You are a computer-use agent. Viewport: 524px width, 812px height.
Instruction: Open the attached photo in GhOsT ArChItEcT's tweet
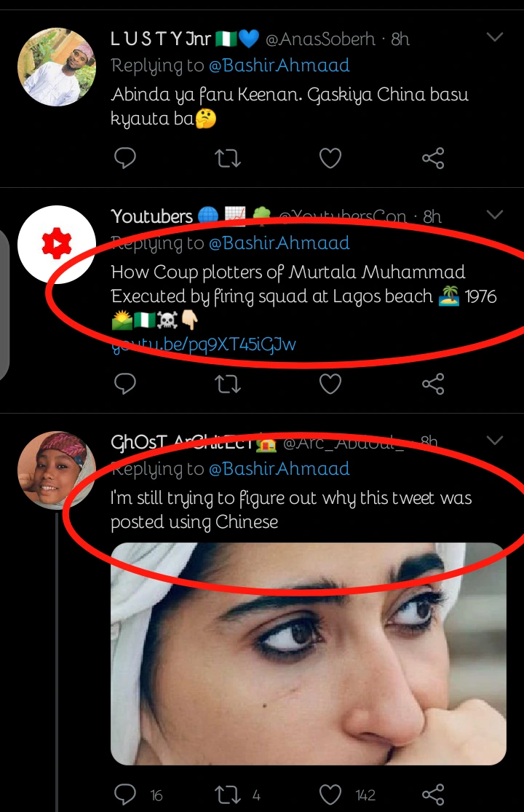click(x=308, y=653)
